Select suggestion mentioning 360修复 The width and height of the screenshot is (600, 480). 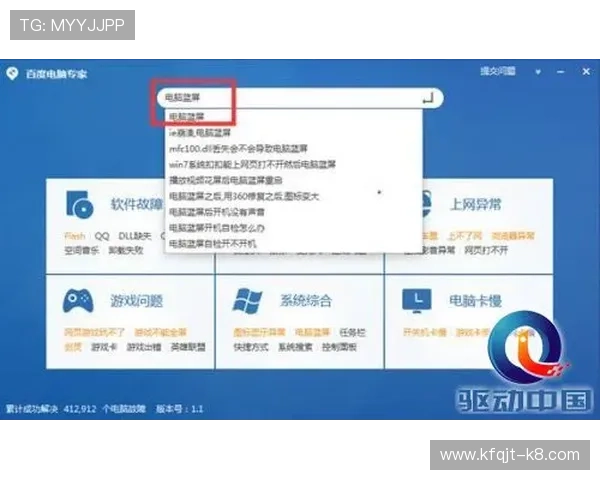(244, 196)
